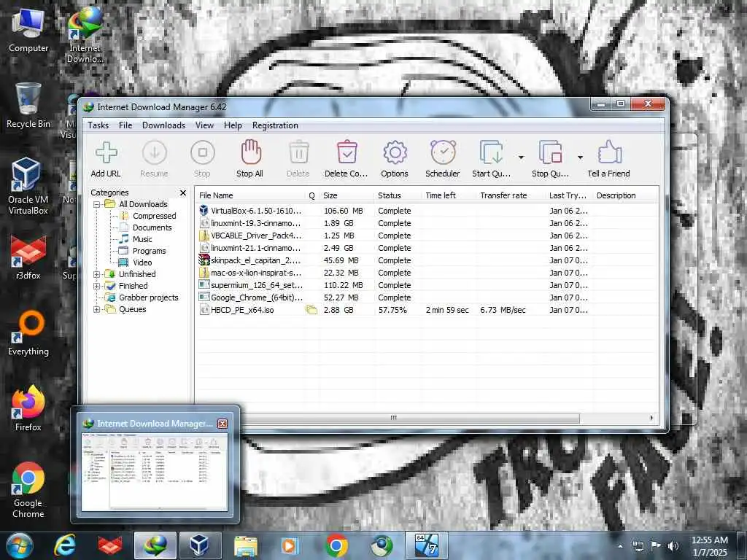Screen dimensions: 747x560
Task: Open the Recycle Bin desktop icon
Action: tap(28, 106)
